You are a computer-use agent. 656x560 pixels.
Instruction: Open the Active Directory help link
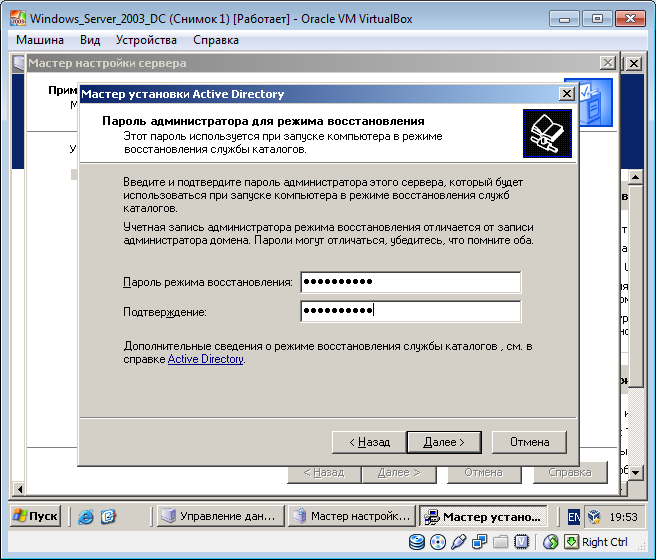click(205, 359)
